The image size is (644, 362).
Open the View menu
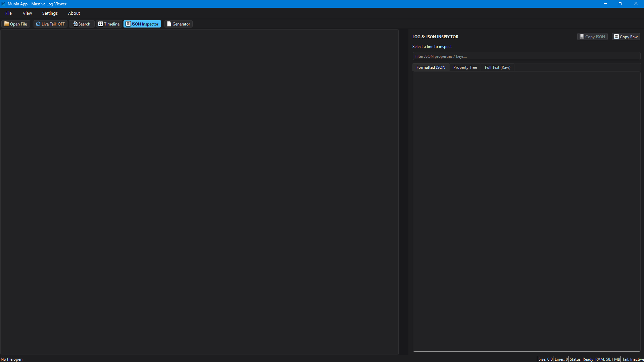click(x=27, y=13)
